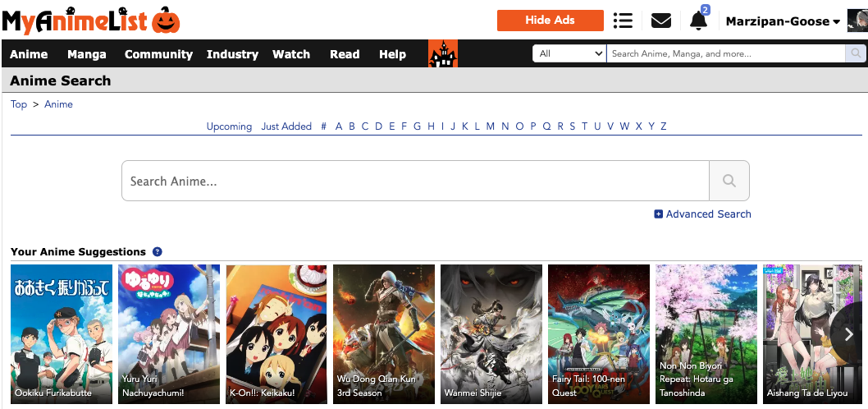Open the Industry menu

click(x=232, y=54)
